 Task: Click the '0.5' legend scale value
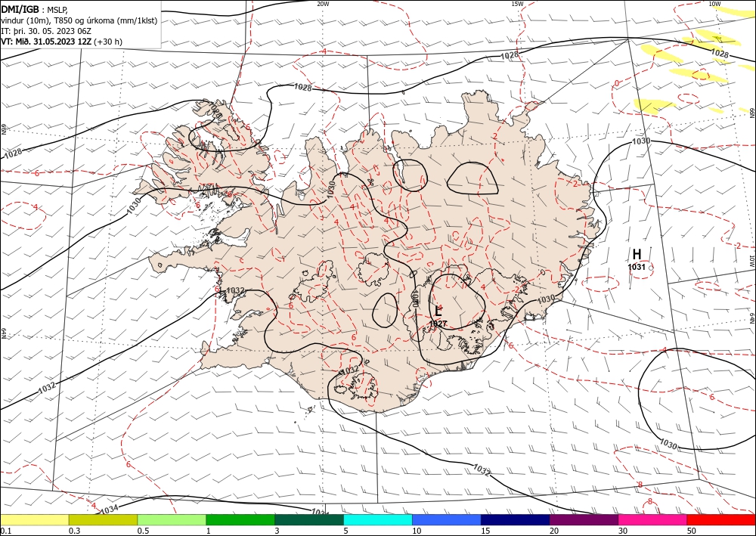point(143,531)
